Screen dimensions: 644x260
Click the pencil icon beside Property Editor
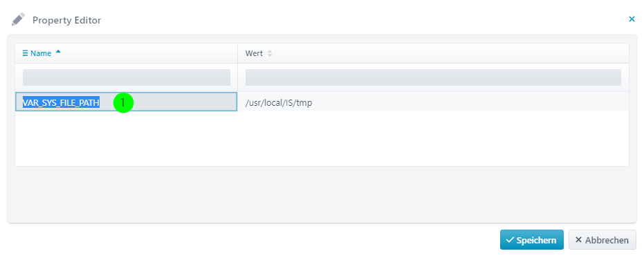click(18, 20)
